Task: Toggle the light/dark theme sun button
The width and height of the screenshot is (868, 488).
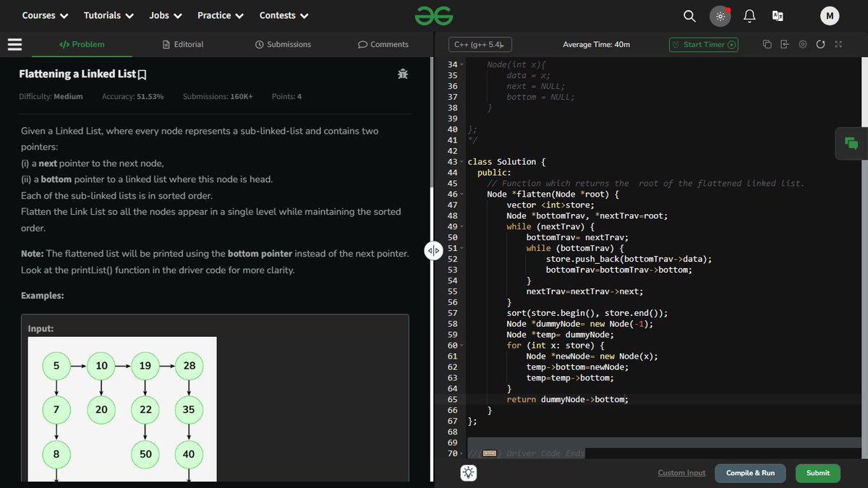Action: pos(720,16)
